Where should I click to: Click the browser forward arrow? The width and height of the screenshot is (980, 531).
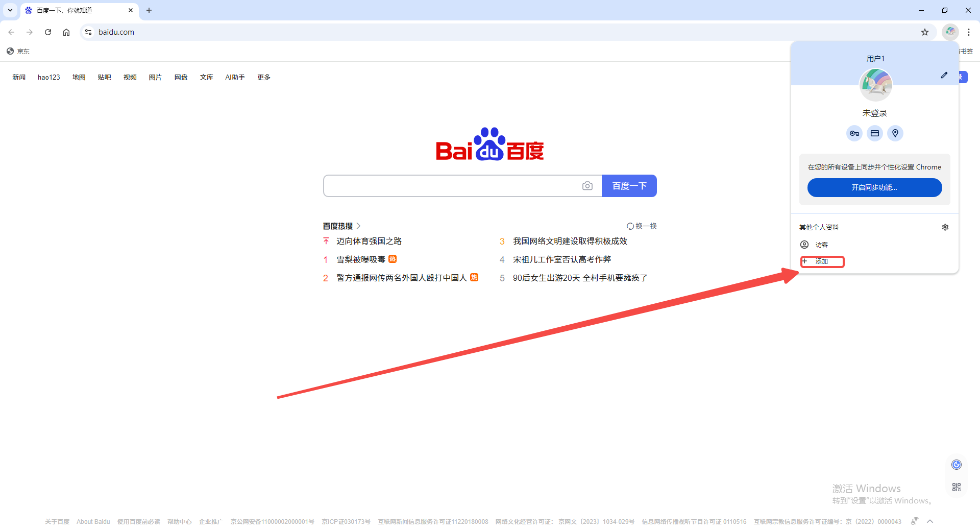click(x=30, y=32)
